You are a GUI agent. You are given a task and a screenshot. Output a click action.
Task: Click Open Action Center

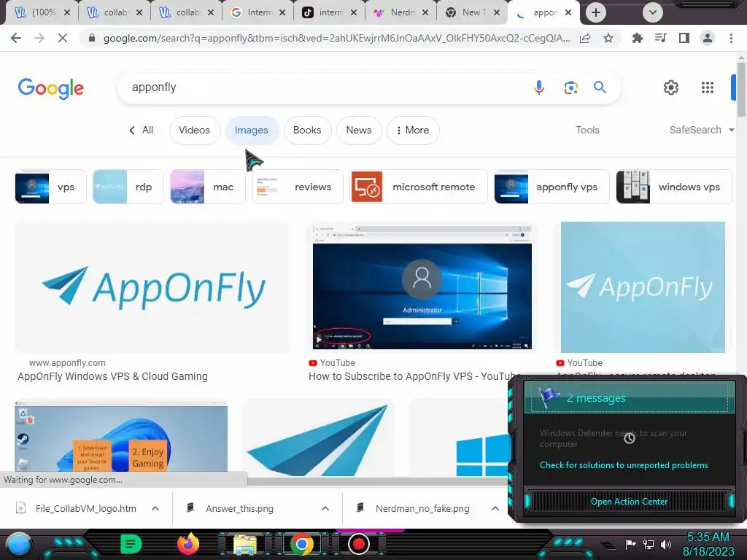click(629, 502)
